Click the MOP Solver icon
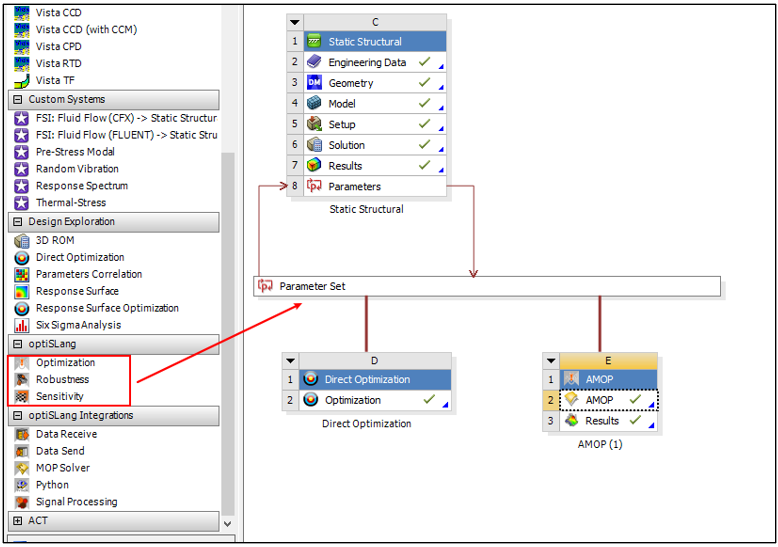 pos(21,469)
